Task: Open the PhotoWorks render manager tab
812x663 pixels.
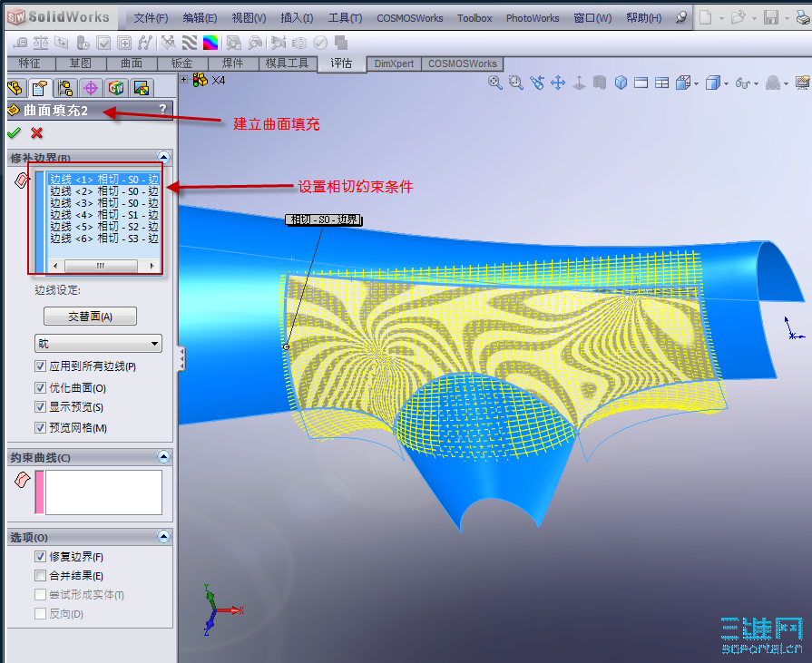Action: 142,88
